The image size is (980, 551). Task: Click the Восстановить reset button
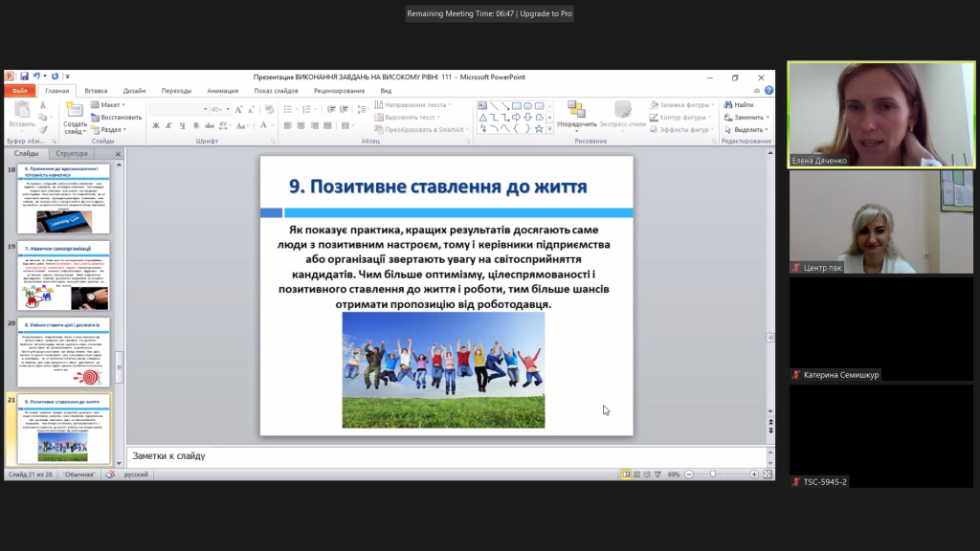pyautogui.click(x=116, y=117)
